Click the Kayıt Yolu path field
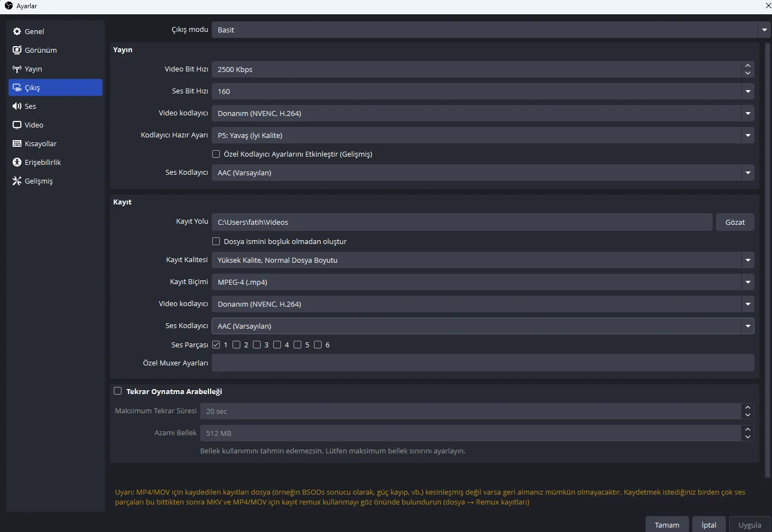 [x=462, y=222]
